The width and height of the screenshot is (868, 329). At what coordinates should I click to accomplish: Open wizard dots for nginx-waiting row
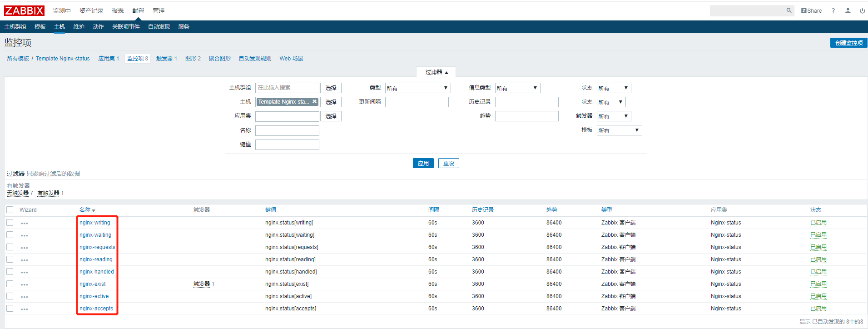coord(25,235)
